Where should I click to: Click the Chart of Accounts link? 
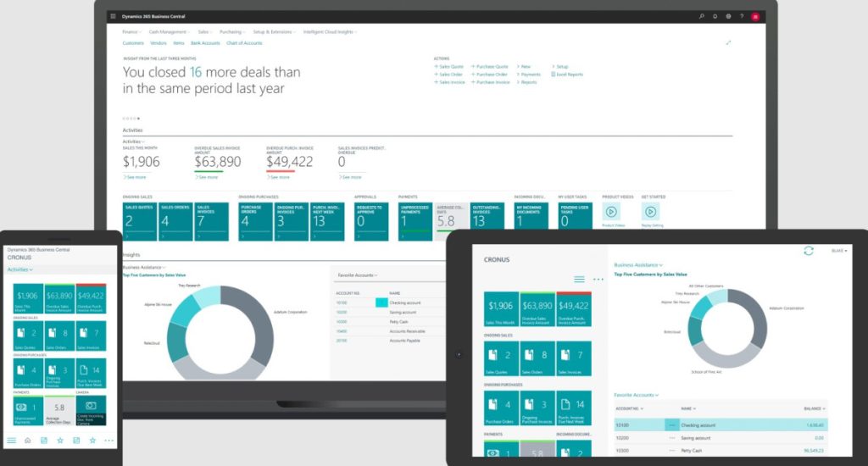coord(244,42)
